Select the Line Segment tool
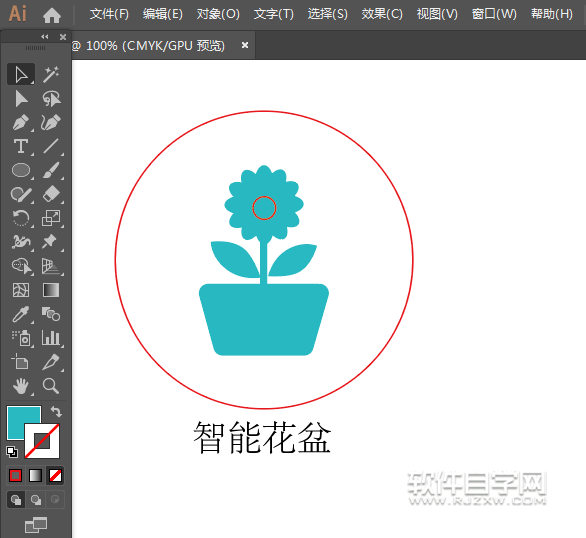Viewport: 586px width, 538px height. coord(51,146)
